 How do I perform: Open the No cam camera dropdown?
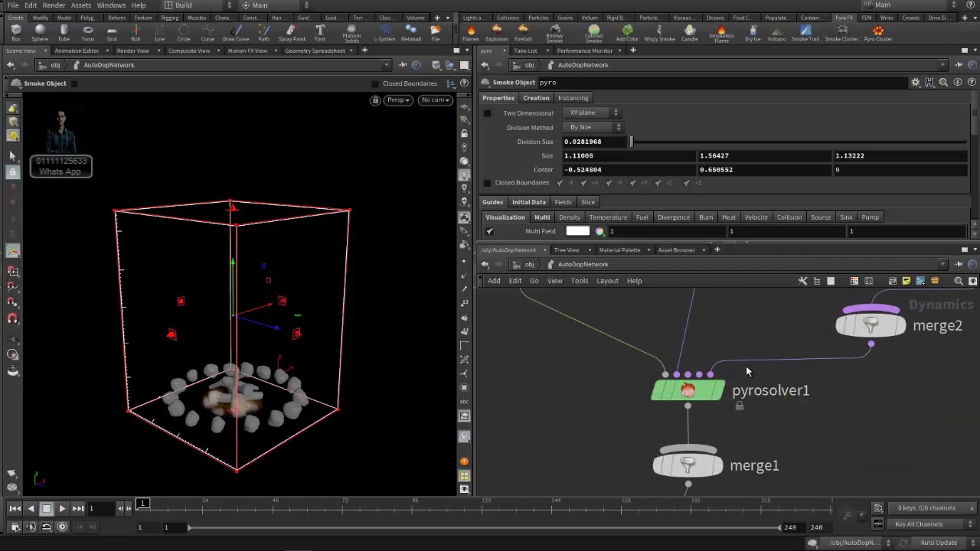tap(434, 99)
